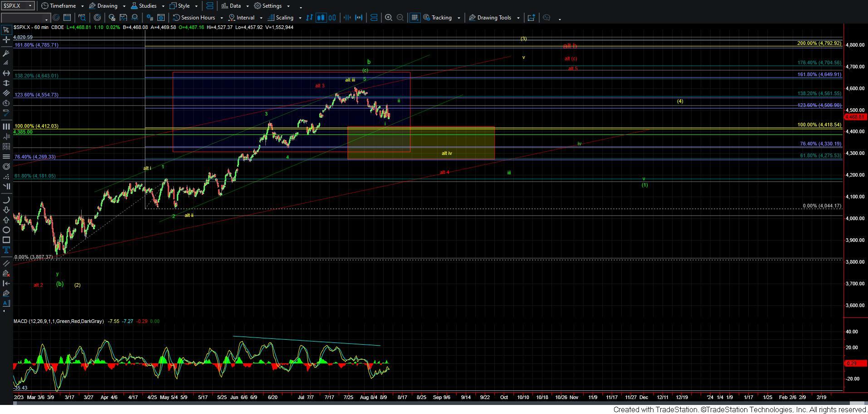
Task: Expand the Style dropdown arrow
Action: [x=196, y=6]
